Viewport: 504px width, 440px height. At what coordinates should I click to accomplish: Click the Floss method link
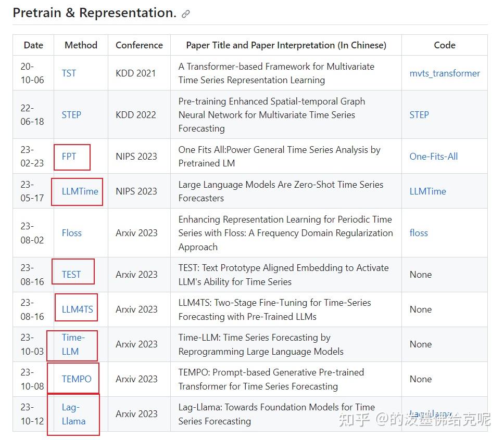pyautogui.click(x=71, y=233)
